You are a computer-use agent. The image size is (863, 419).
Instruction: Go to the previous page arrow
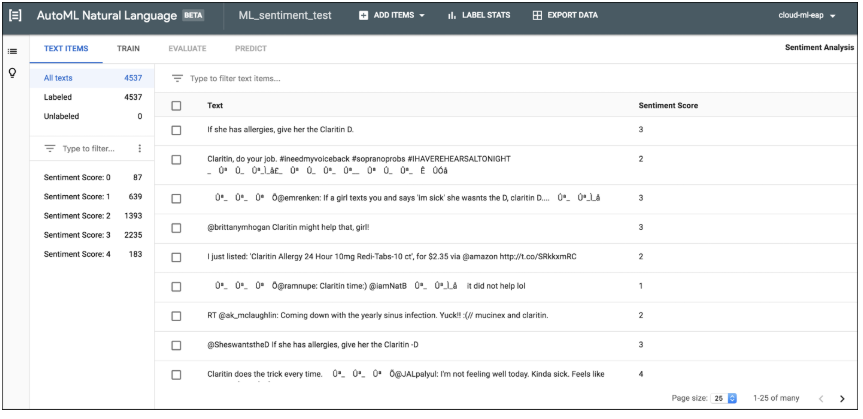[821, 399]
